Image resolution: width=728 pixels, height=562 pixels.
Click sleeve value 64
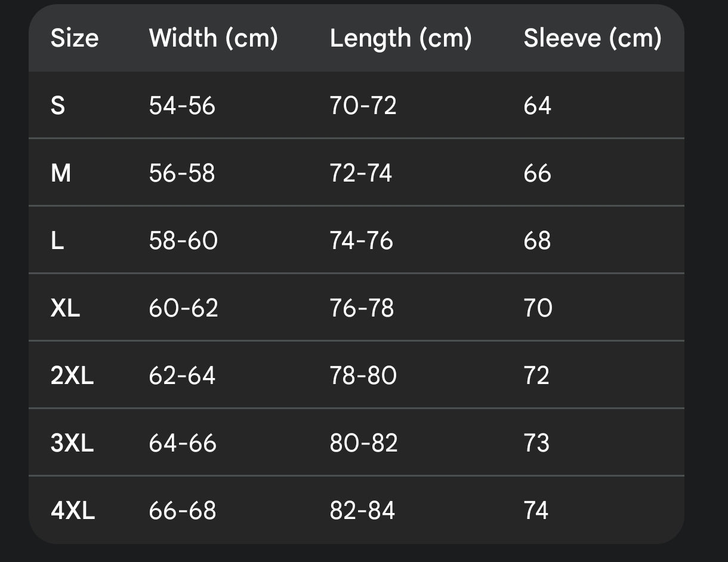pos(537,106)
